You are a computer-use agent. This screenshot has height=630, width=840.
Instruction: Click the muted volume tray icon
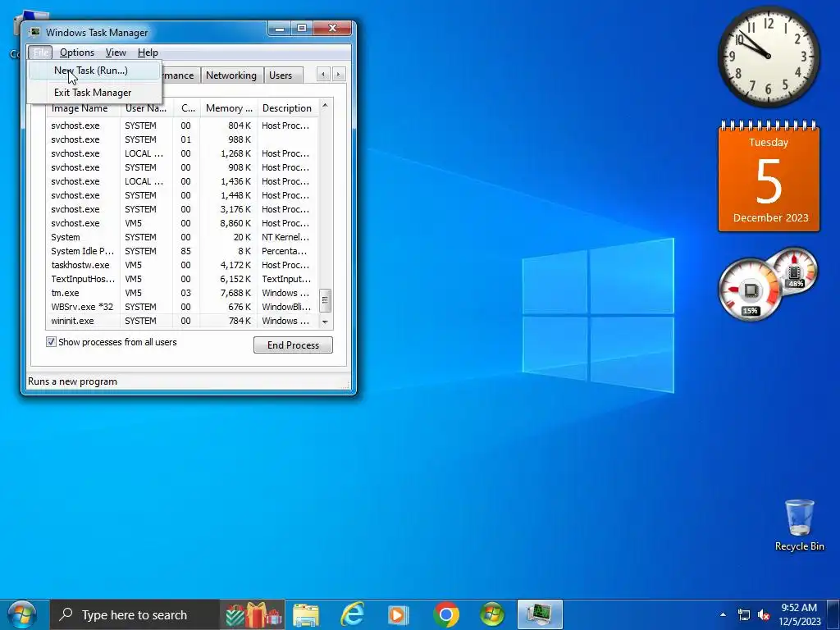[764, 615]
